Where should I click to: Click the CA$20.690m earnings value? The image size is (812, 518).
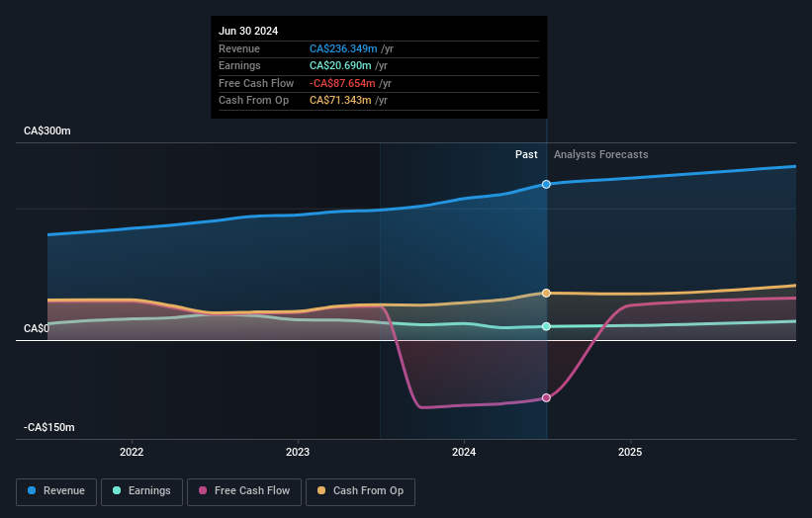[x=340, y=65]
